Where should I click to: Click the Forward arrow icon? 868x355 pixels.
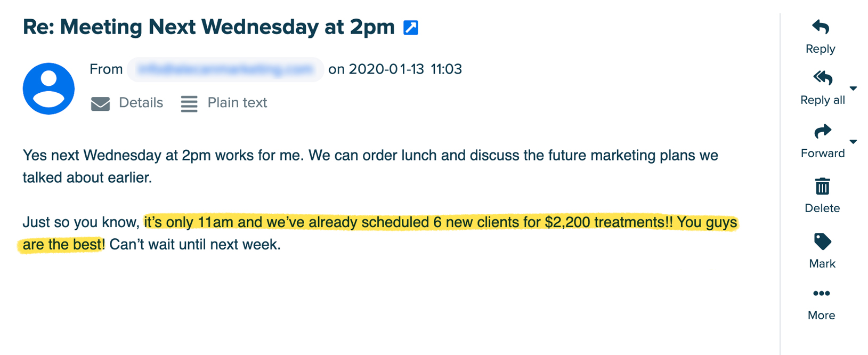click(823, 131)
